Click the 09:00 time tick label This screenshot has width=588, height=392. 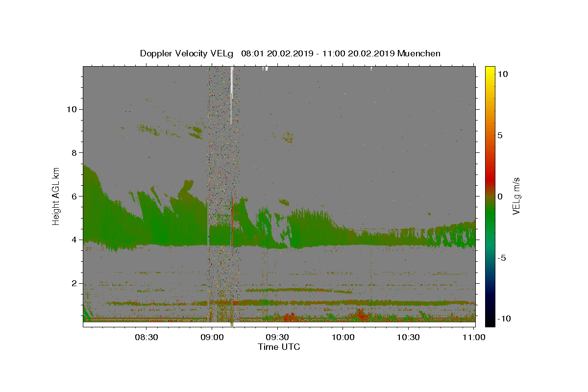point(212,337)
